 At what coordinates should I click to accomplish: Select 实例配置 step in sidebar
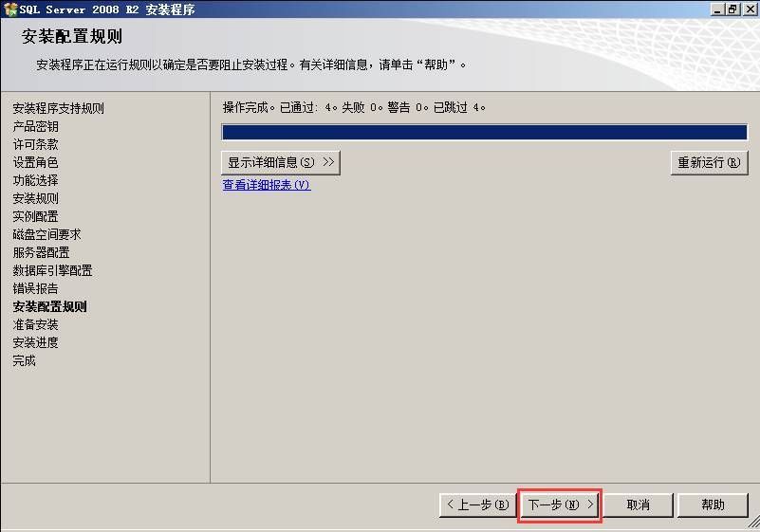tap(35, 216)
